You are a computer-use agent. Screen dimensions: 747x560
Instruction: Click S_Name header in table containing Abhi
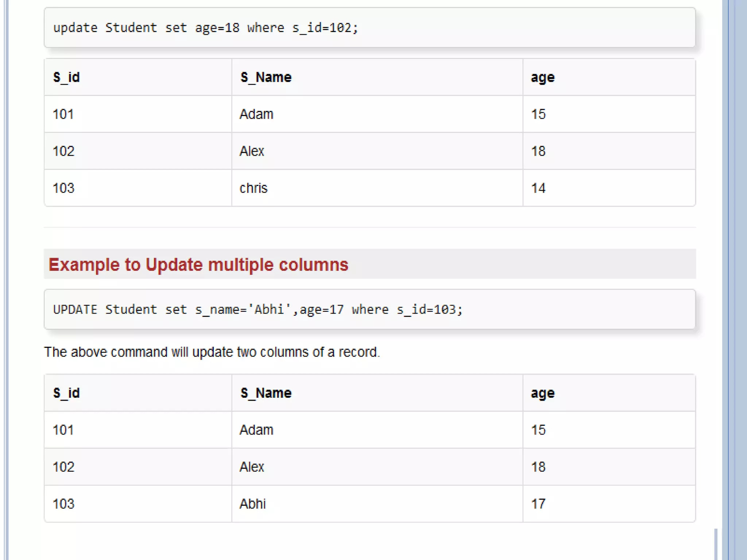click(x=266, y=393)
